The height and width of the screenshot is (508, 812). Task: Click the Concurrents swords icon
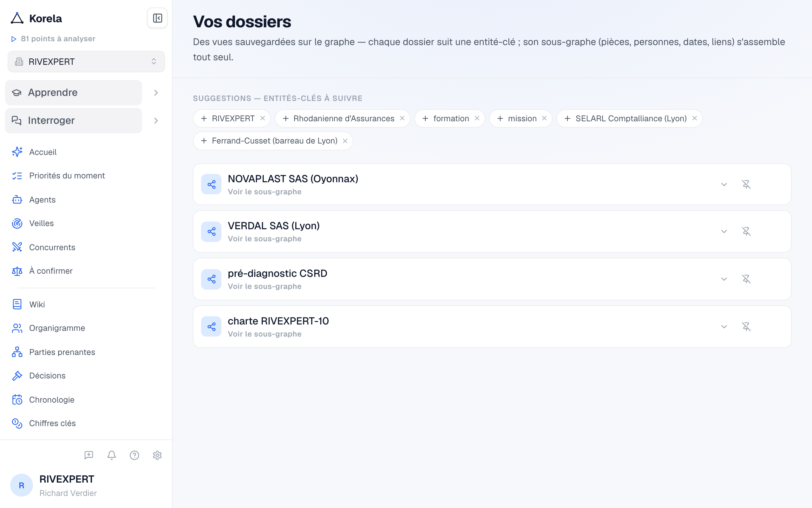coord(17,247)
